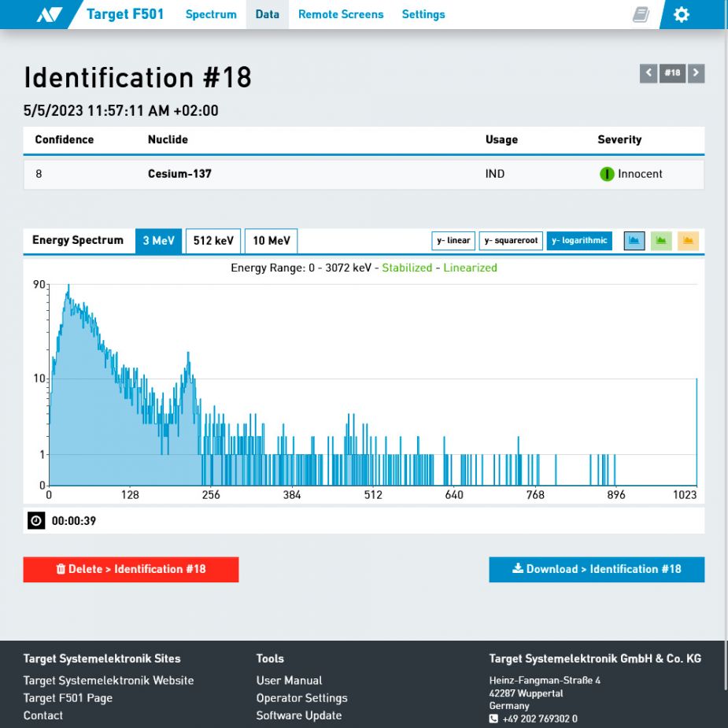728x728 pixels.
Task: Click the Target logo icon in header
Action: pyautogui.click(x=50, y=14)
